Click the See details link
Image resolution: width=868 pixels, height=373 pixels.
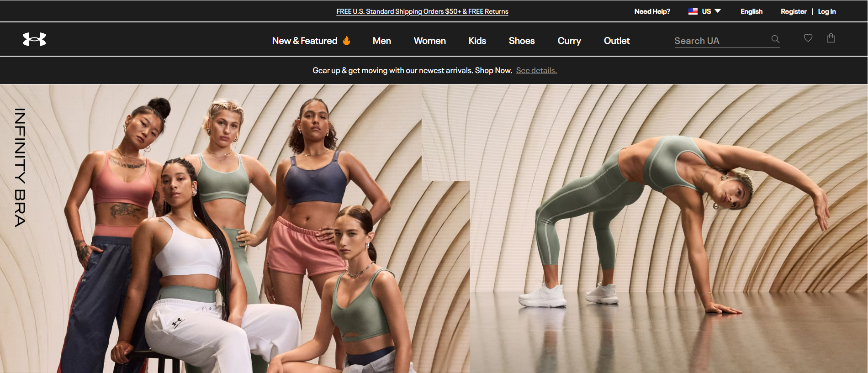coord(536,70)
